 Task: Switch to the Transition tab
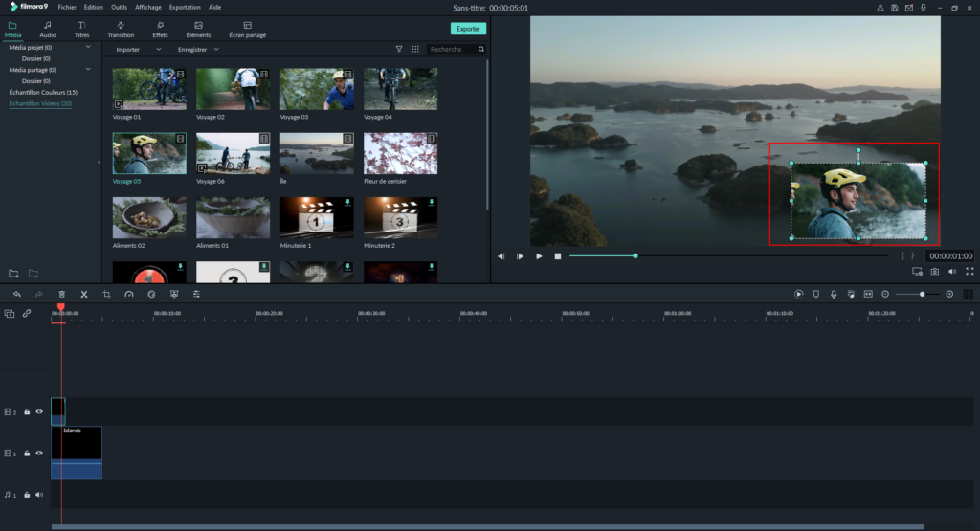[121, 30]
